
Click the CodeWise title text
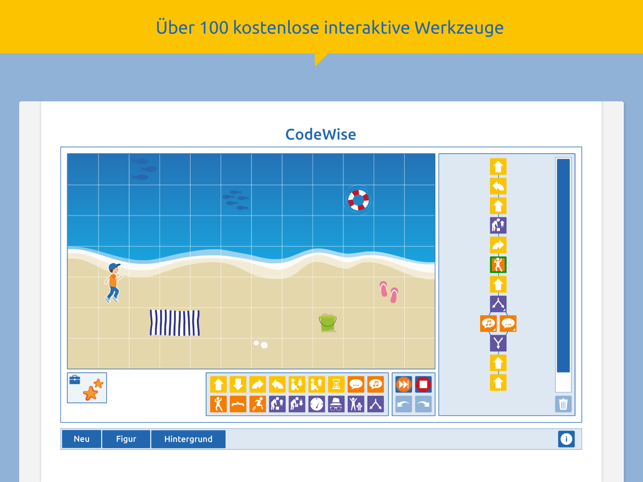tap(321, 134)
